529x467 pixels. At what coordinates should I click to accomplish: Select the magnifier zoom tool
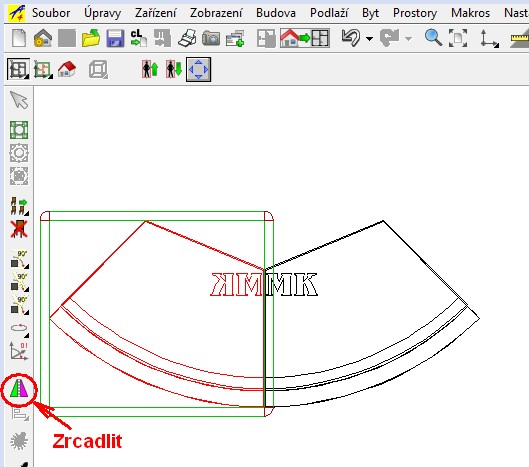(433, 37)
